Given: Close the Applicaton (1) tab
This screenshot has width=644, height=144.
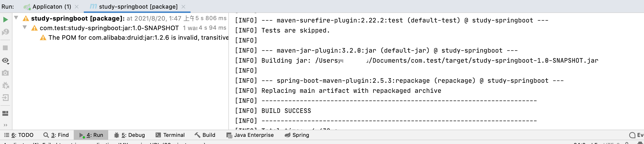Looking at the screenshot, I should [x=77, y=7].
